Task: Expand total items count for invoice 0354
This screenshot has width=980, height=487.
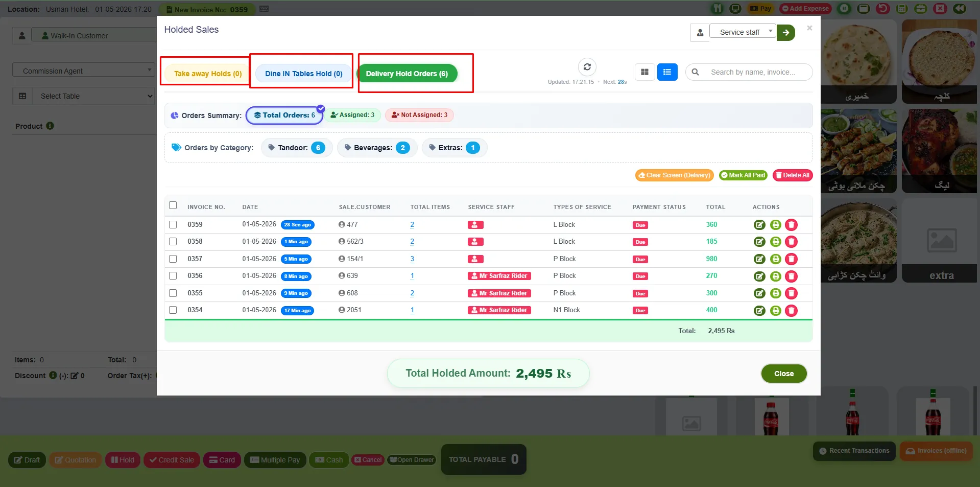Action: point(412,310)
